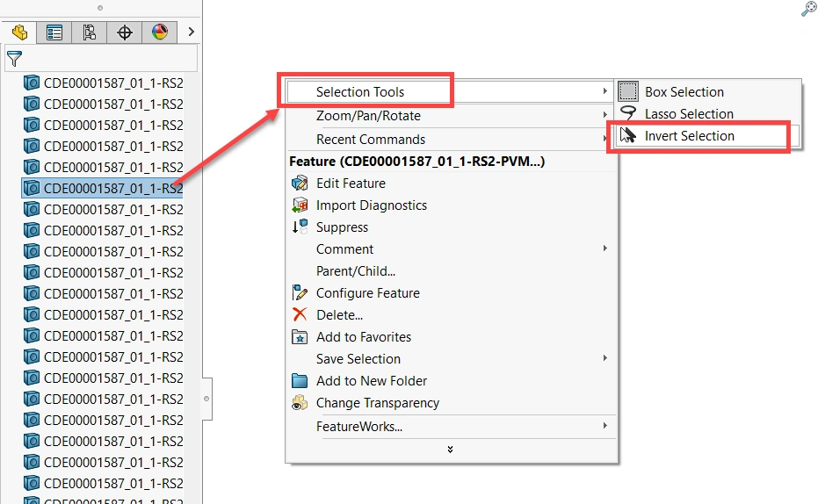Select the highlighted CDE00001587_01_1-RS2 tree item
The image size is (818, 504).
tap(102, 188)
